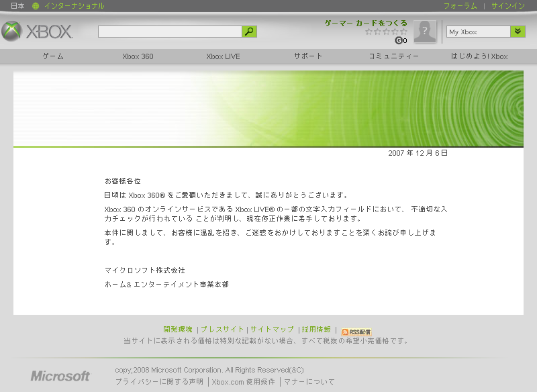This screenshot has width=537, height=392.
Task: Open the ゲーム menu
Action: [x=53, y=56]
